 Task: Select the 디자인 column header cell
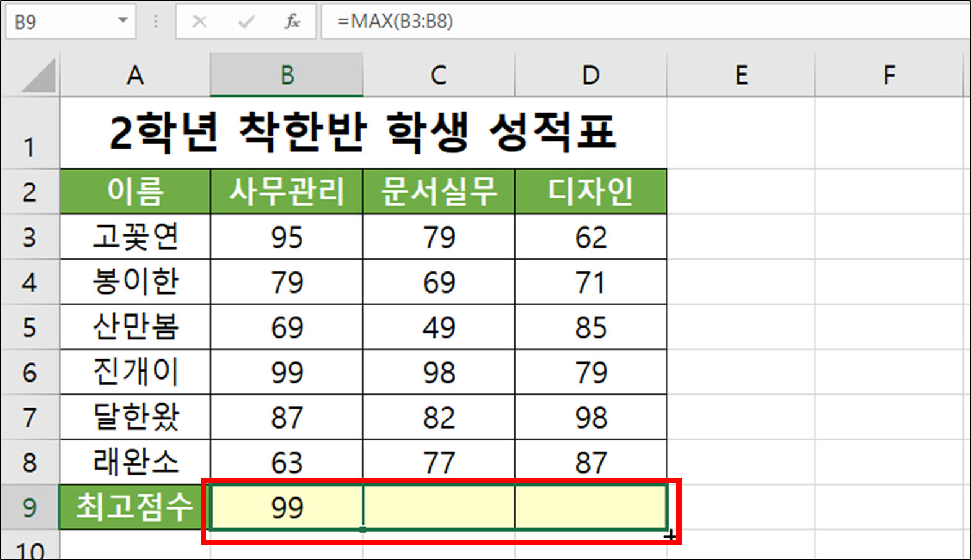click(x=589, y=191)
